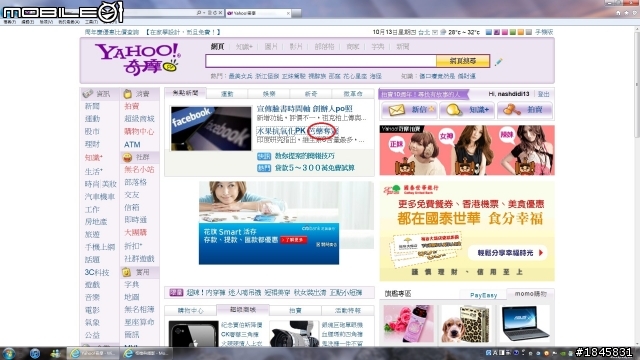Click the 登出 link
Image resolution: width=640 pixels, height=360 pixels.
(543, 94)
